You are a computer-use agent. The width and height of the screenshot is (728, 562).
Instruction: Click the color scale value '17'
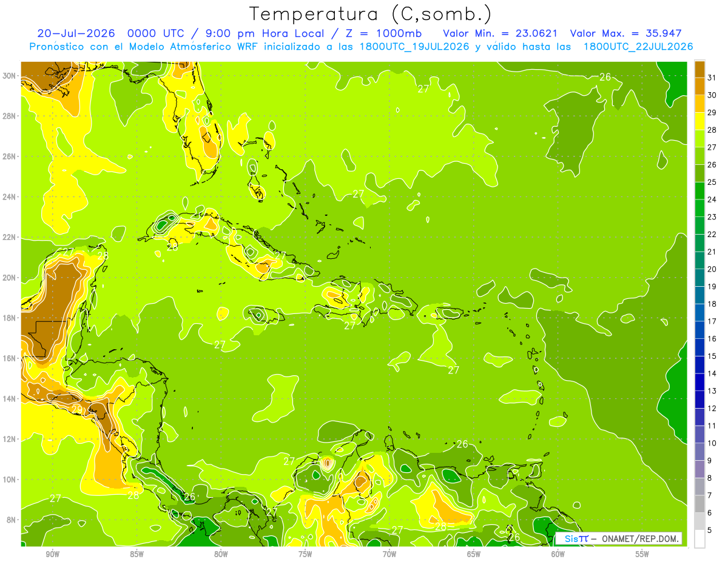coord(712,321)
